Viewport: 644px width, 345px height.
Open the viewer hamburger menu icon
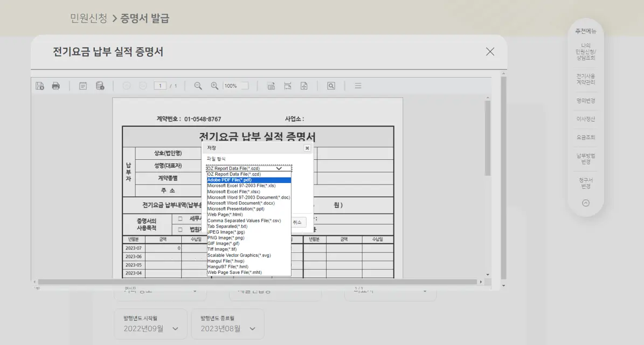(x=357, y=85)
